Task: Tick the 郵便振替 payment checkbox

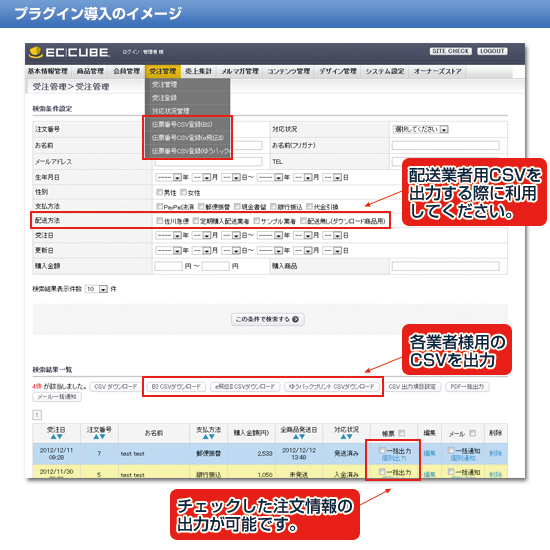Action: pyautogui.click(x=201, y=206)
